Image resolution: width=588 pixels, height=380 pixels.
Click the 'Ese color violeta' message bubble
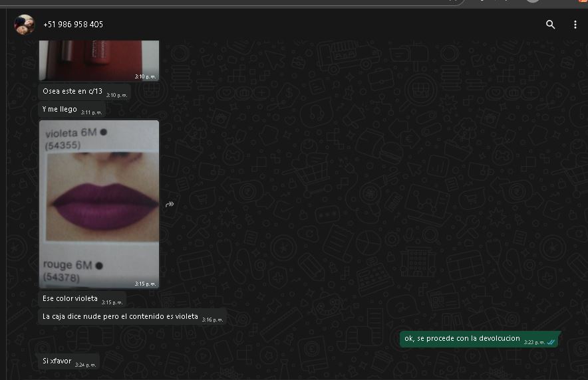coord(70,299)
